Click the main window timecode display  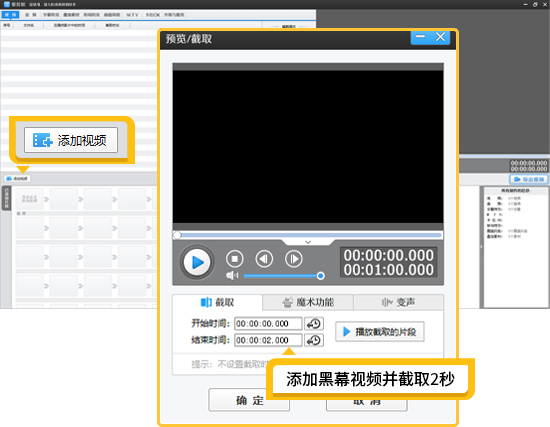point(529,166)
